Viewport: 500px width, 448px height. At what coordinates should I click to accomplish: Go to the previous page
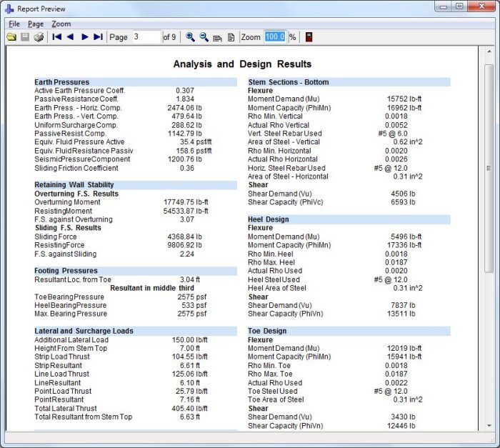click(x=70, y=37)
